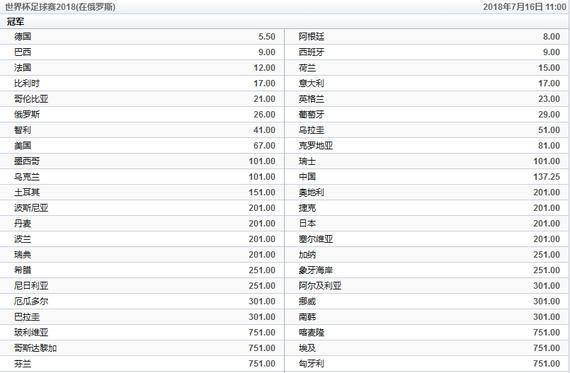Click the 捷克 team name
Viewport: 570px width, 373px height.
(x=307, y=208)
